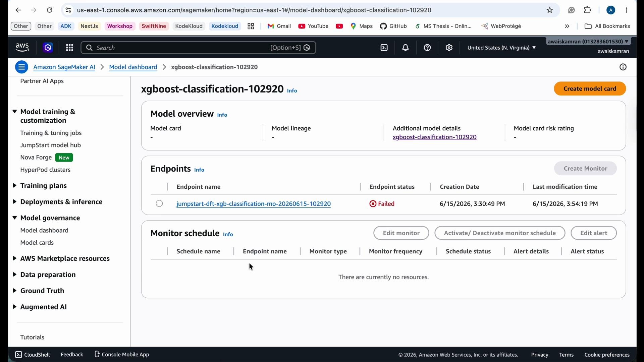
Task: Go to Model dashboard in sidebar
Action: click(44, 231)
